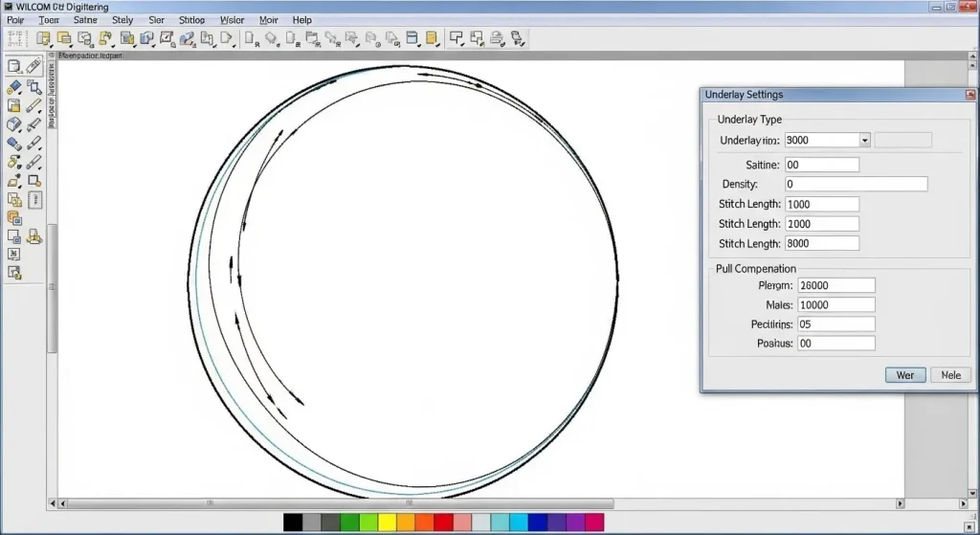Click the Plerom field showing 26000

pos(836,285)
